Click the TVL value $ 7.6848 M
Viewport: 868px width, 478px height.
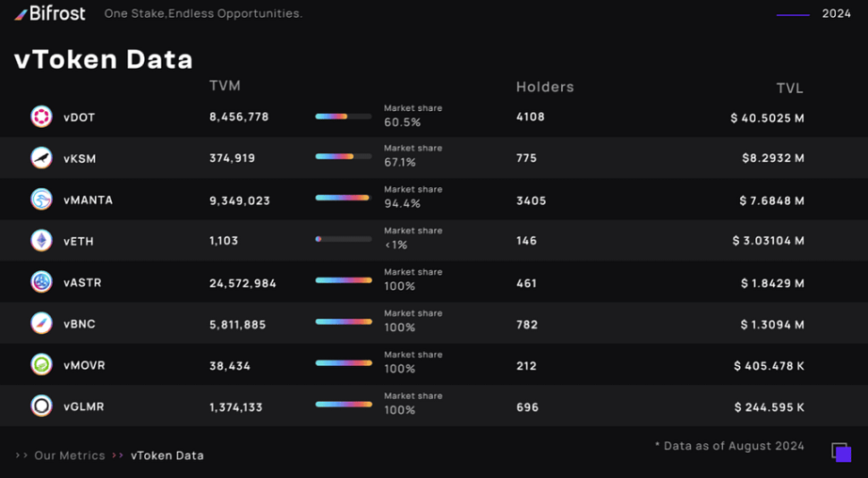coord(772,200)
